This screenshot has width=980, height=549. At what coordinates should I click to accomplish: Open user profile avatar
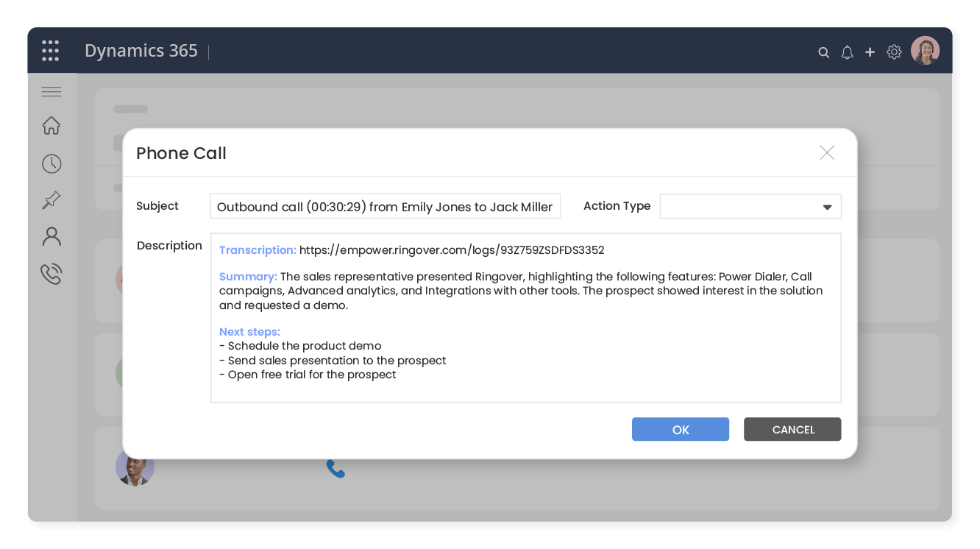(925, 51)
